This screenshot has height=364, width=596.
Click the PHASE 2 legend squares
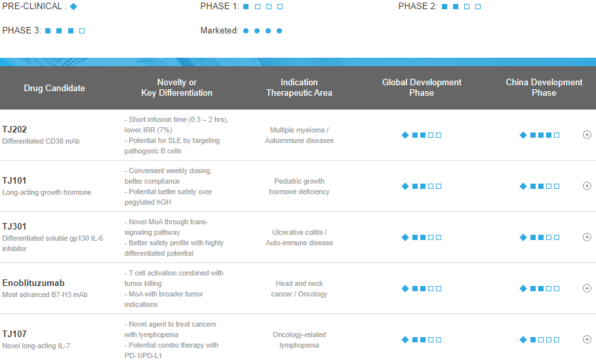click(461, 7)
